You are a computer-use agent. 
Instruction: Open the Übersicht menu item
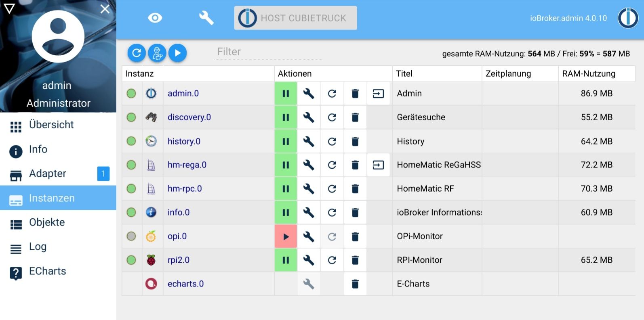tap(58, 125)
